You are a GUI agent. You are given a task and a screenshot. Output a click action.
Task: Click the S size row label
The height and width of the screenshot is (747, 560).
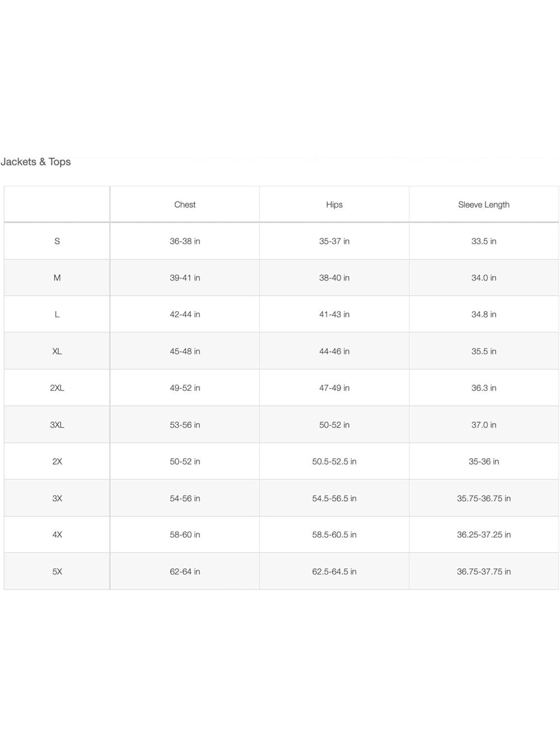[x=57, y=241]
